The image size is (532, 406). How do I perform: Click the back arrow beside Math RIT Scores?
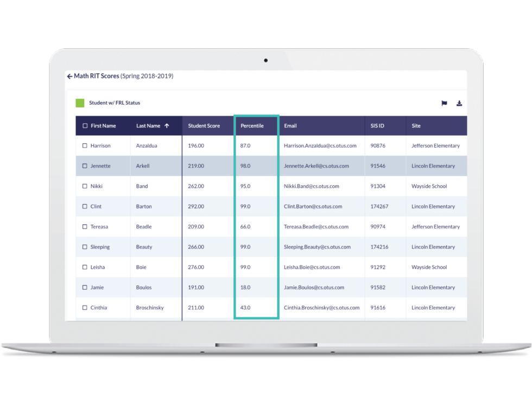coord(69,77)
